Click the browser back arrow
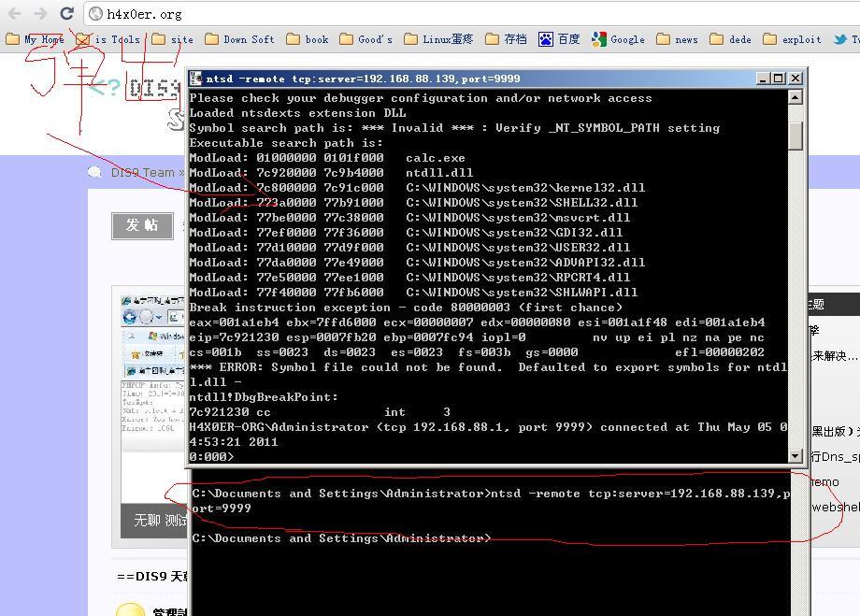Viewport: 860px width, 616px height. pyautogui.click(x=15, y=13)
